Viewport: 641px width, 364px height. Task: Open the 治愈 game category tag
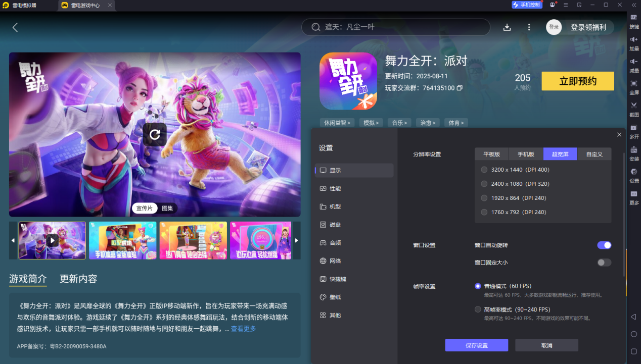[427, 122]
